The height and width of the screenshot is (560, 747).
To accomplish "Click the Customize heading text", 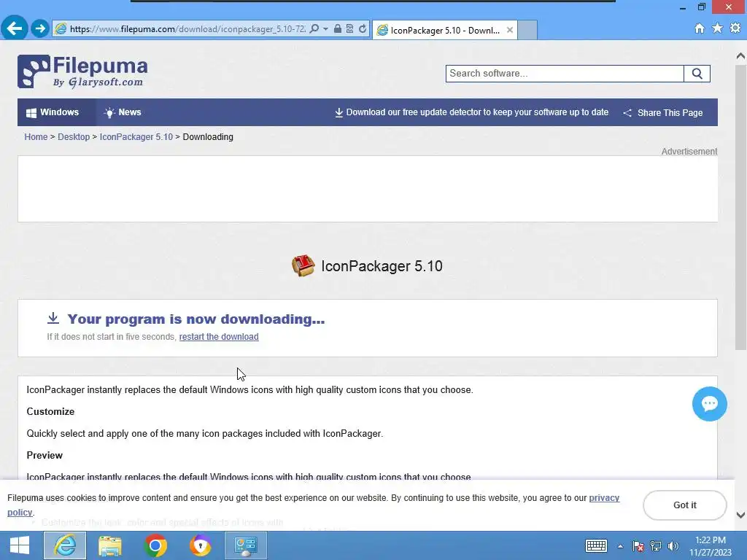I will click(x=50, y=411).
